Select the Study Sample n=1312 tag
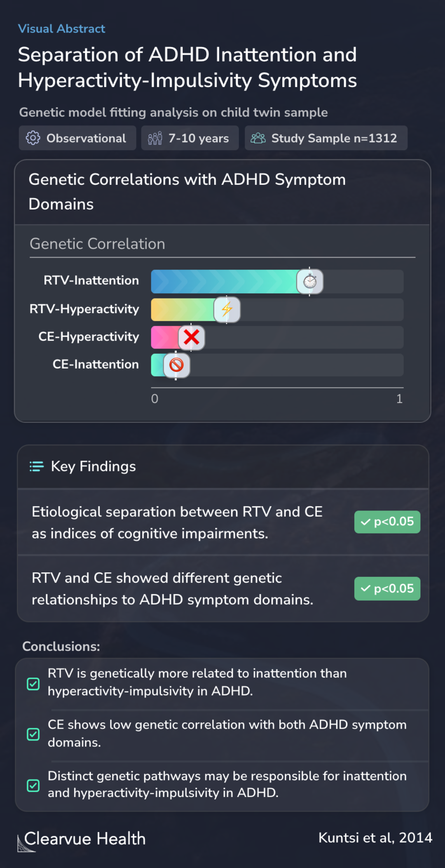Image resolution: width=445 pixels, height=868 pixels. pyautogui.click(x=326, y=138)
